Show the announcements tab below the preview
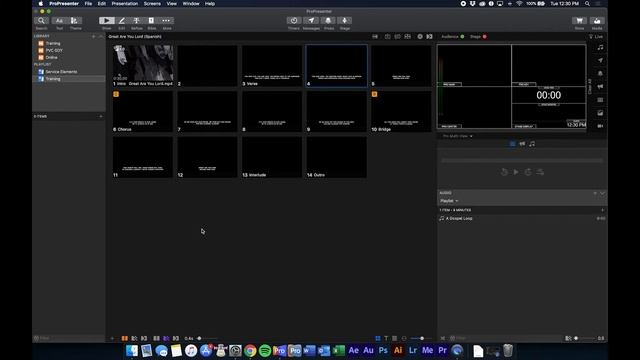Viewport: 640px width, 360px height. tap(522, 144)
